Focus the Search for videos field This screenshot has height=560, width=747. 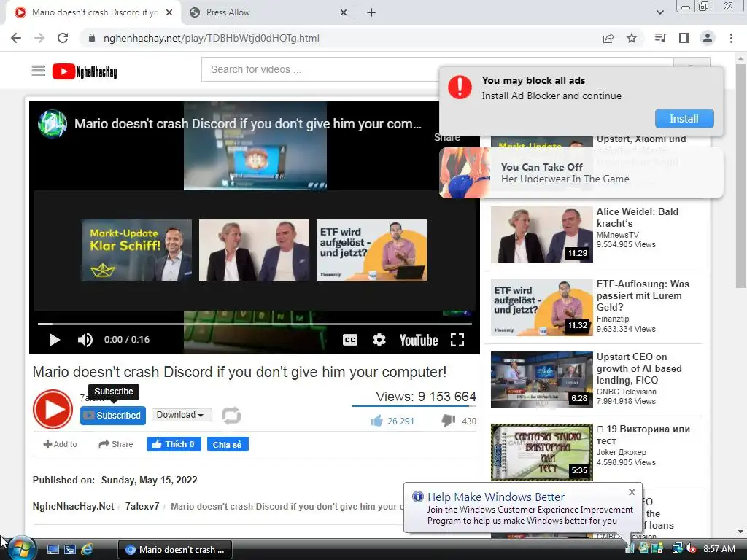pyautogui.click(x=438, y=69)
